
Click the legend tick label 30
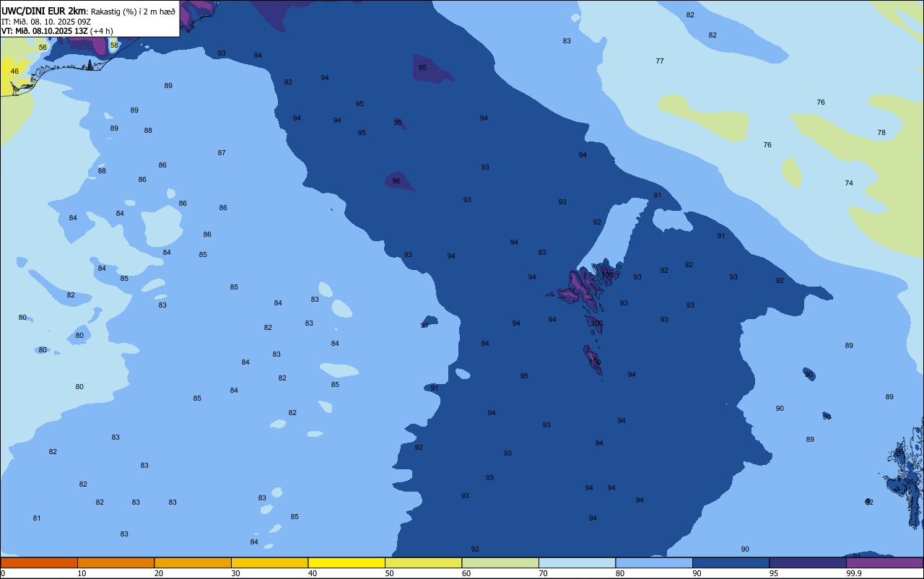(235, 573)
